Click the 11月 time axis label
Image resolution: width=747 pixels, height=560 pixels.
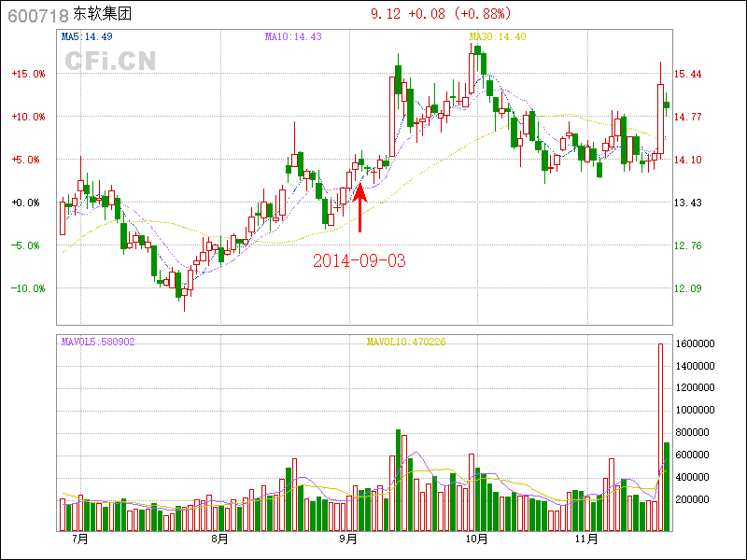[x=585, y=539]
